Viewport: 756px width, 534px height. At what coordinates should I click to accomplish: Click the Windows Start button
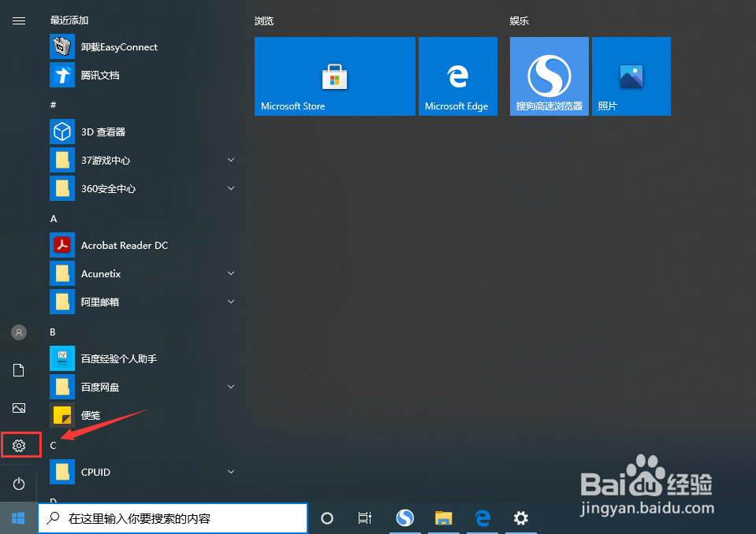pos(18,518)
